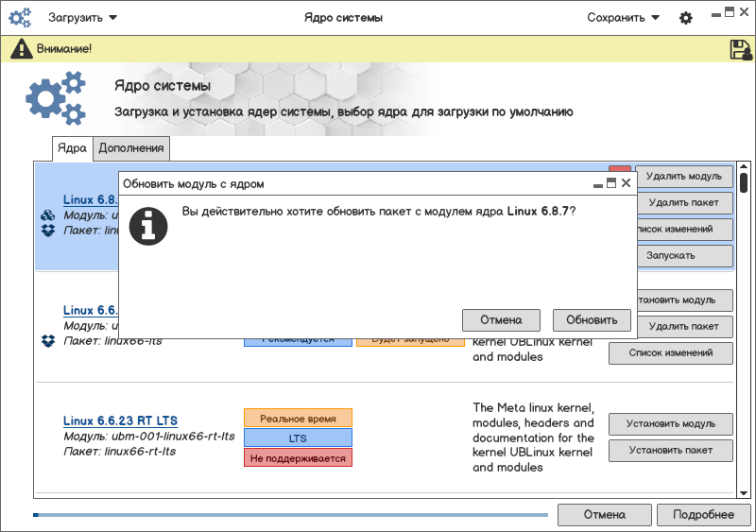Click Установить модуль for Linux 6.6.23 RT LTS

tap(671, 424)
